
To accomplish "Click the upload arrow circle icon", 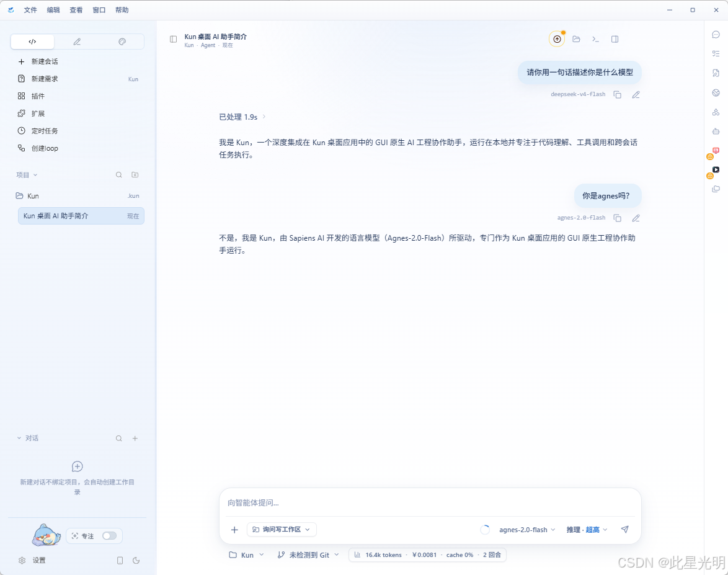I will point(557,39).
